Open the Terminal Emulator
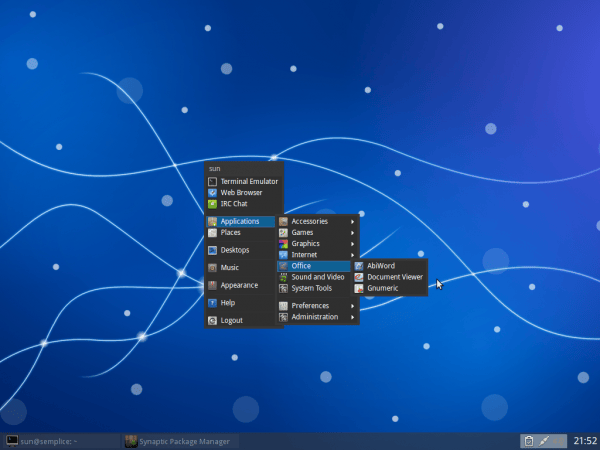Image resolution: width=600 pixels, height=450 pixels. (x=248, y=181)
